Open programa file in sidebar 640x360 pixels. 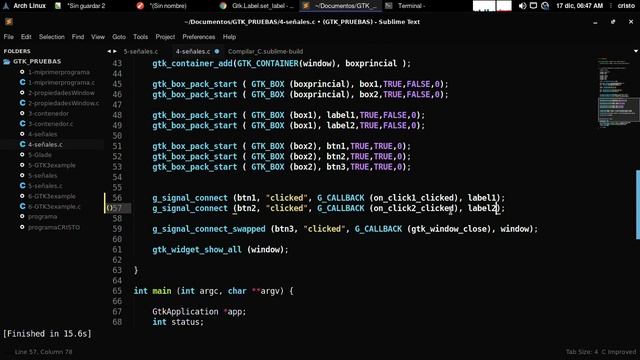[x=42, y=217]
